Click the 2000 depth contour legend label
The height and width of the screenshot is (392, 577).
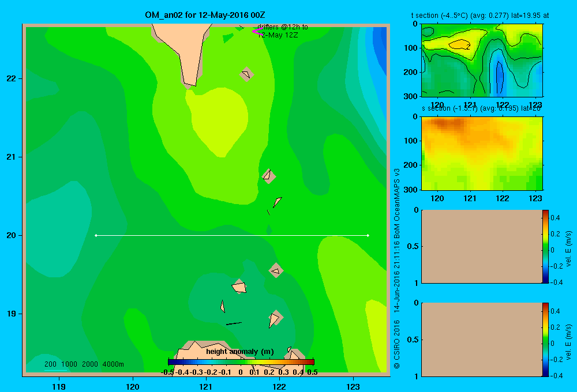click(90, 364)
